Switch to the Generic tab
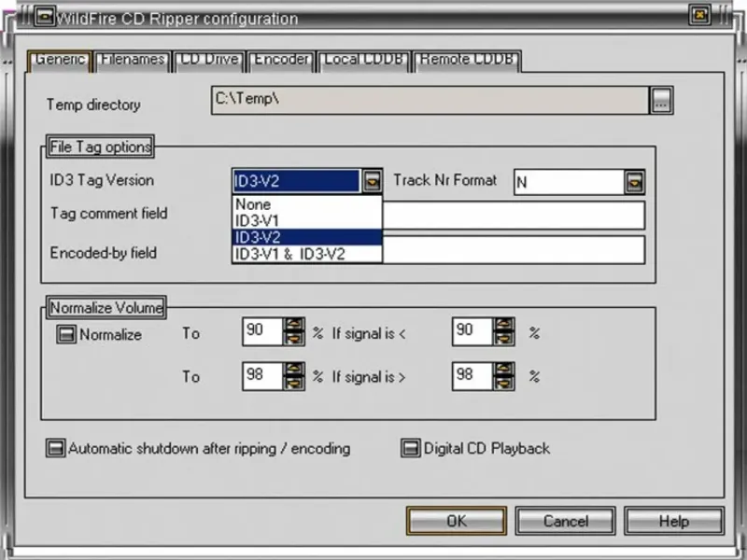This screenshot has height=560, width=747. coord(60,60)
